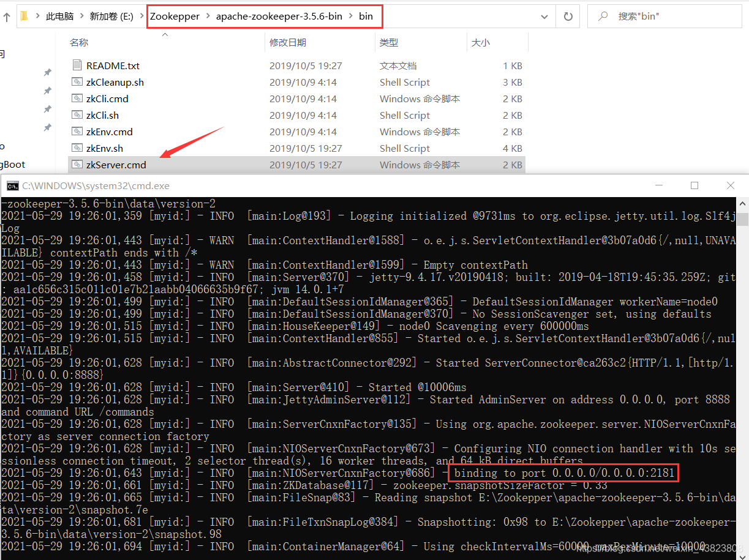
Task: Maximize the cmd.exe window
Action: click(x=694, y=185)
